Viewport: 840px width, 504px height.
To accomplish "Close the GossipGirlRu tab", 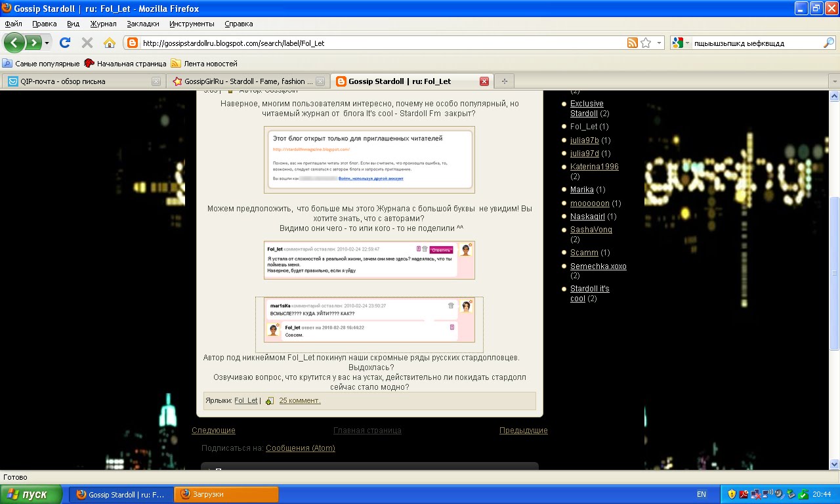I will (320, 81).
